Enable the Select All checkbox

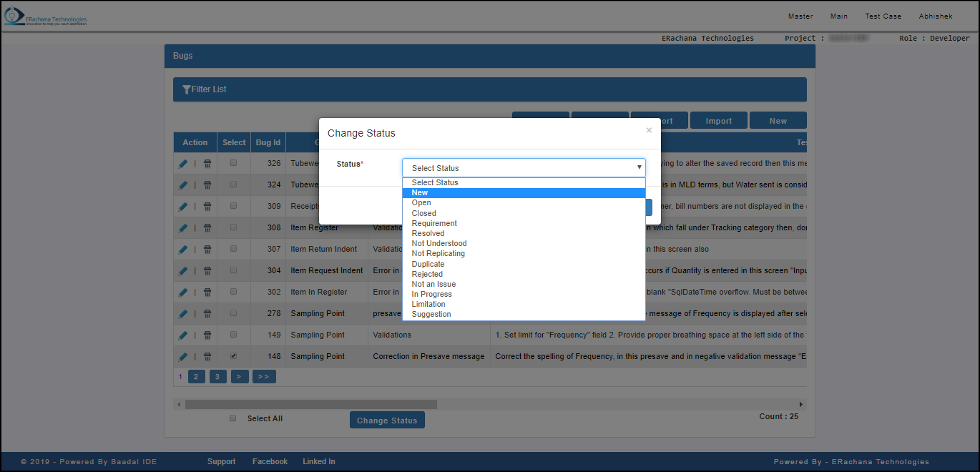coord(232,418)
